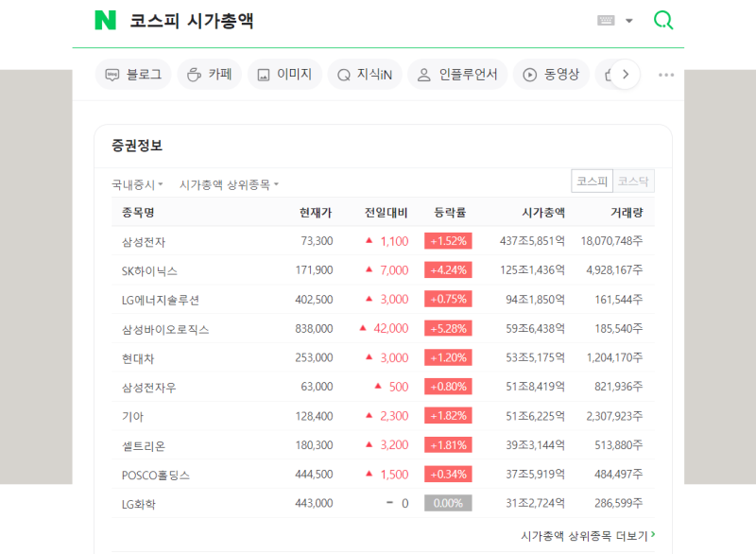
Task: Click the 4,928,167주 trading volume
Action: (x=615, y=270)
